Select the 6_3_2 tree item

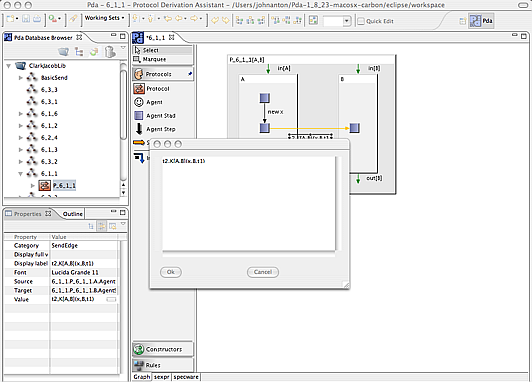(x=49, y=161)
